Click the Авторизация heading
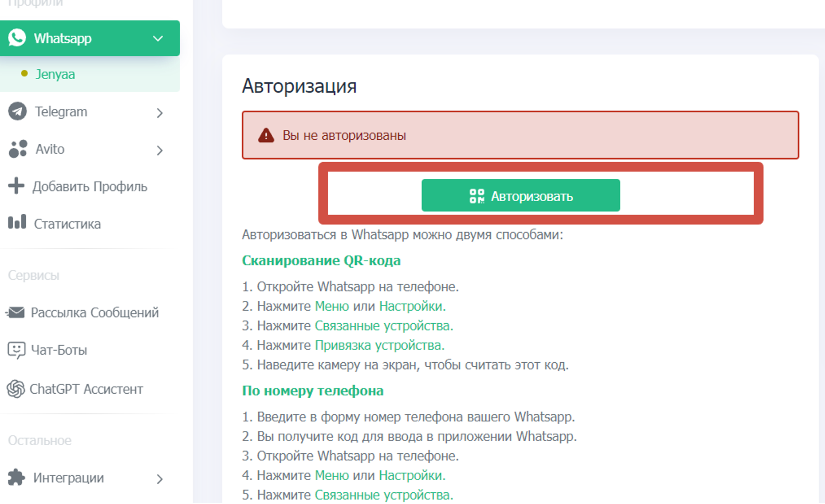825x504 pixels. [299, 86]
